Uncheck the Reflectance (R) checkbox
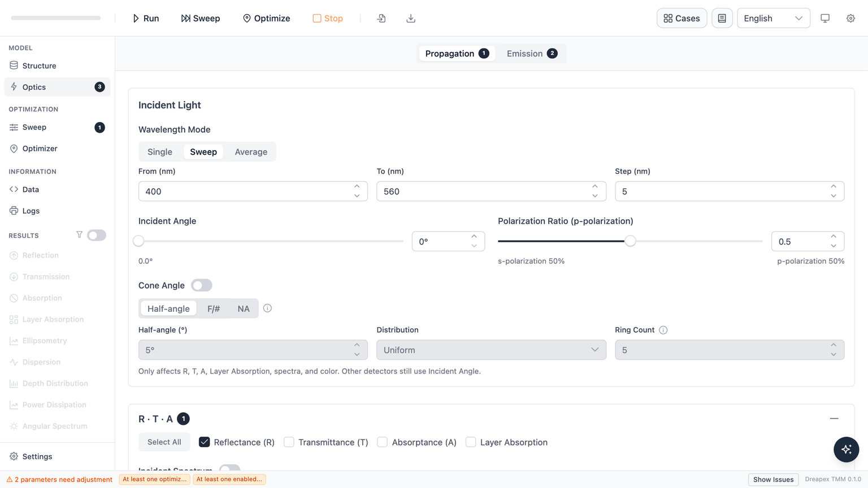Viewport: 868px width, 488px height. pos(205,442)
